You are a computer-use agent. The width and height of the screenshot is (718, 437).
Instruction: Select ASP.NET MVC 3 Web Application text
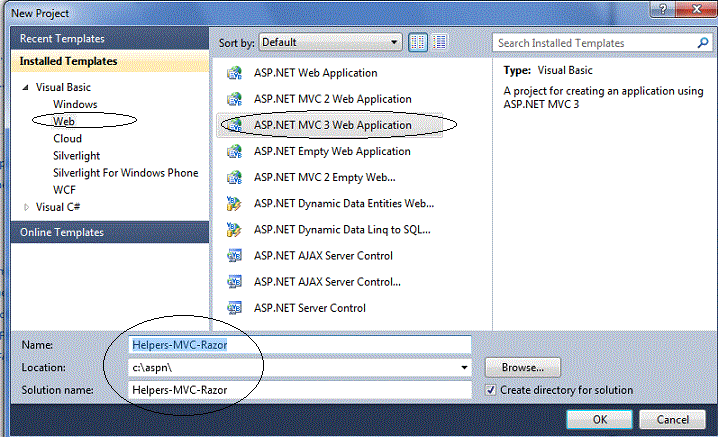333,125
